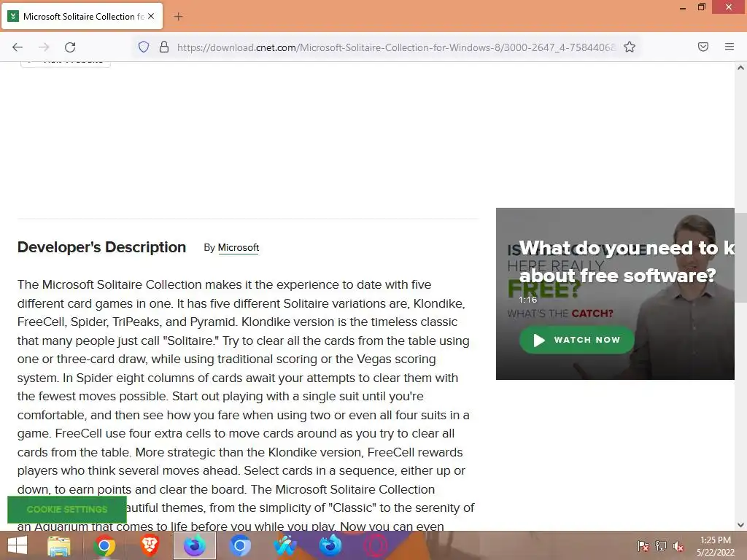The height and width of the screenshot is (560, 747).
Task: Open the Firefox application menu
Action: 729,47
